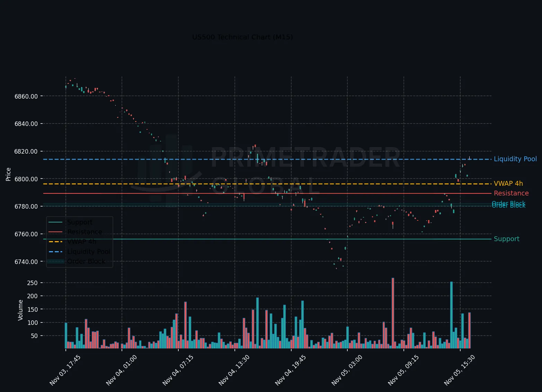Select the green Support label right of chart
Viewport: 542px width, 392px height.
(x=507, y=239)
